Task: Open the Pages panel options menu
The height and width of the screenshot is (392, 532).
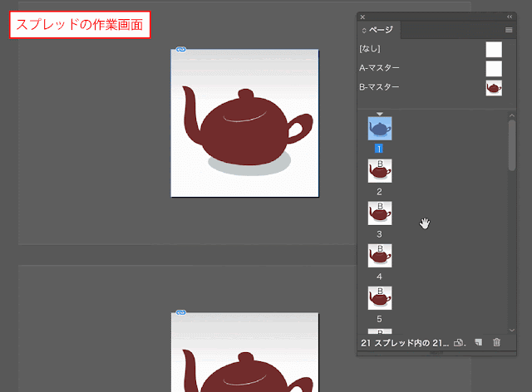Action: [509, 30]
